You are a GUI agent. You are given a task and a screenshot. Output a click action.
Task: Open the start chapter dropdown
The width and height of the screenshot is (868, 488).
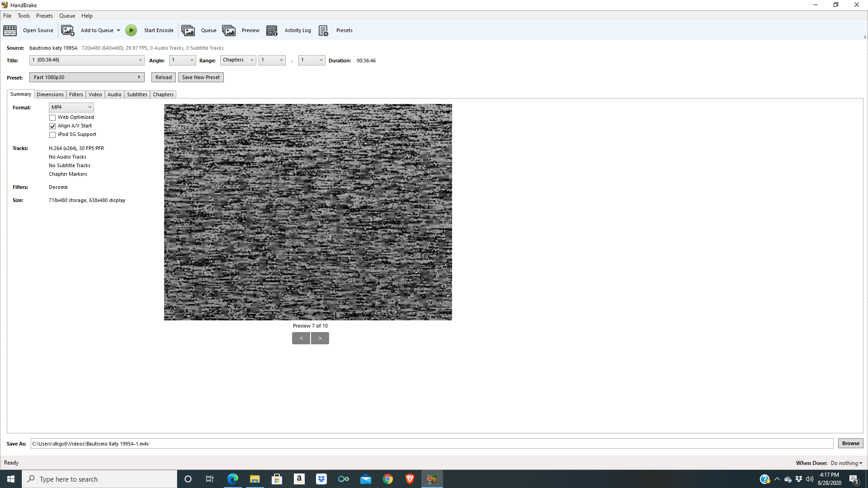click(272, 60)
